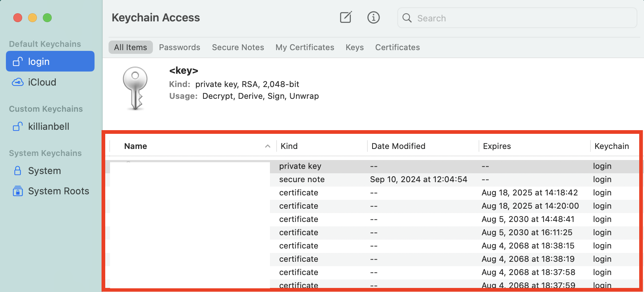Create a new keychain item using compose icon
This screenshot has width=644, height=292.
[346, 17]
